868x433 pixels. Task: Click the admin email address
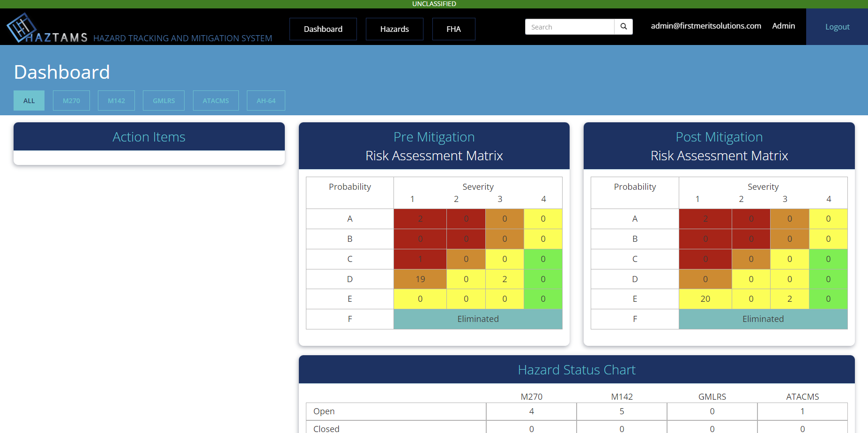[706, 26]
